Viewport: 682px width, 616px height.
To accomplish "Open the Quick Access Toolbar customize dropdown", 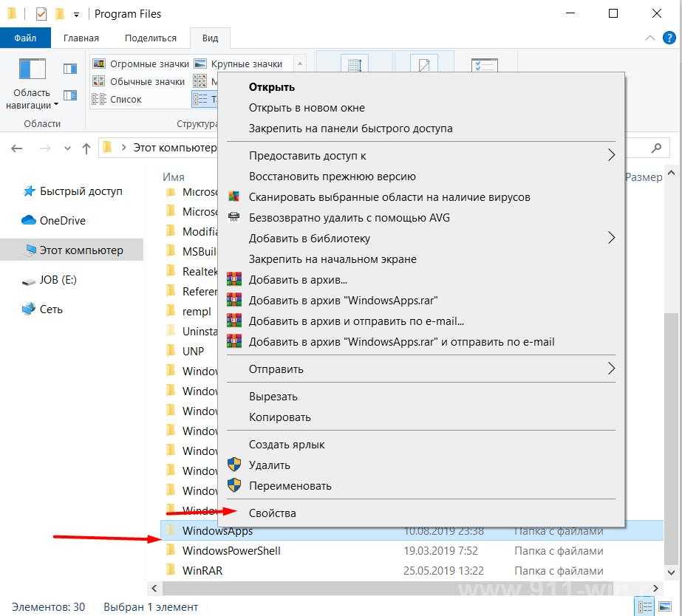I will click(x=77, y=14).
